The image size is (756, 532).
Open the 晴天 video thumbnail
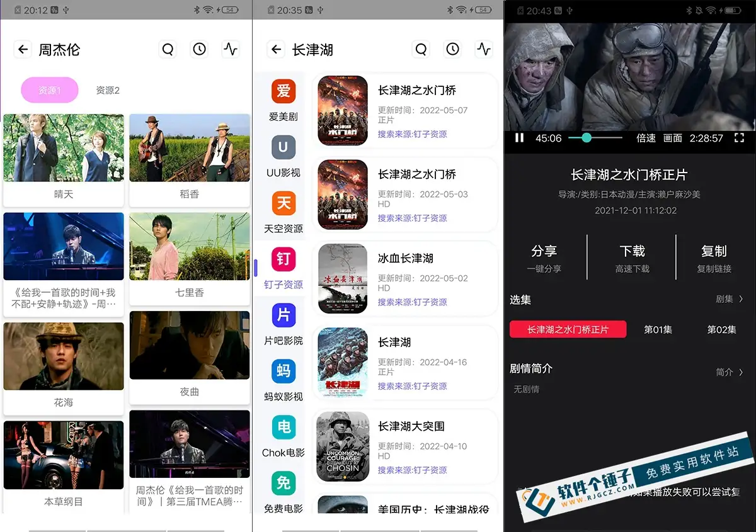[64, 148]
